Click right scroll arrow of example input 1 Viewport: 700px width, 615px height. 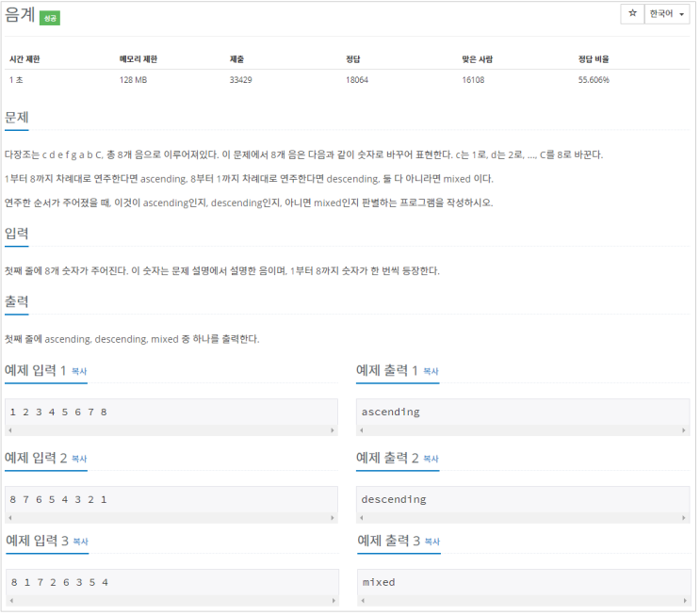coord(334,432)
